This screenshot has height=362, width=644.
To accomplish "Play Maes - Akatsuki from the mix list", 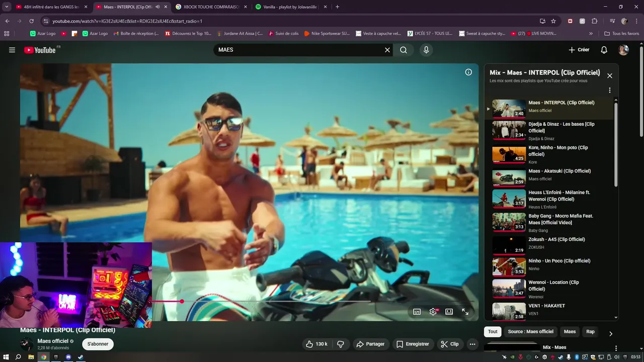I will click(549, 177).
